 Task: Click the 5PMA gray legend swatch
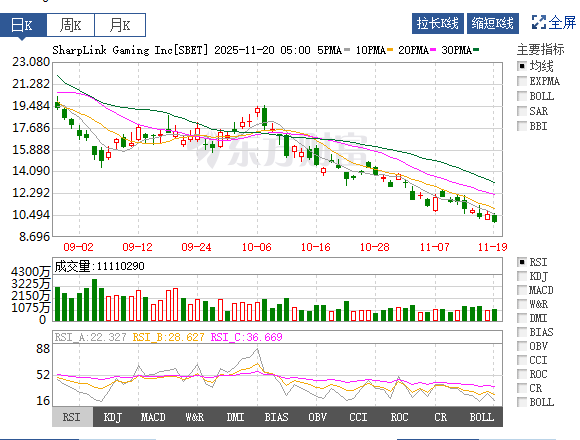click(x=347, y=50)
